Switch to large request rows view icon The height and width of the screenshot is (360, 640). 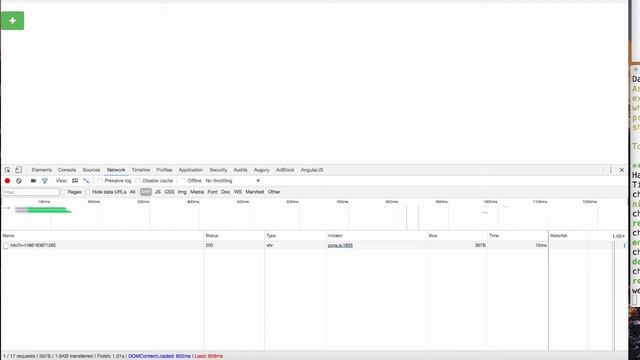click(75, 180)
